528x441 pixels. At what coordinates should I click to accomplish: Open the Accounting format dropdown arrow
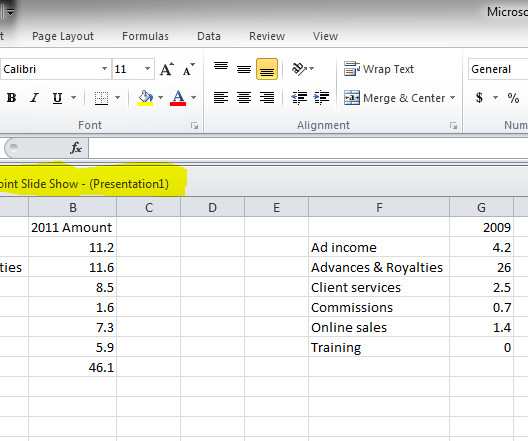pyautogui.click(x=495, y=98)
